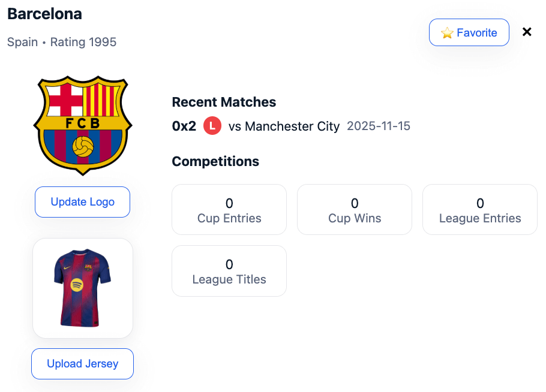This screenshot has width=546, height=392.
Task: Select the Competitions section heading
Action: [x=215, y=161]
